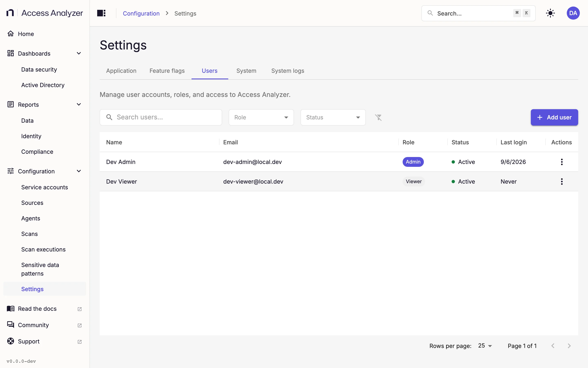
Task: Go to next page arrow
Action: [x=569, y=346]
